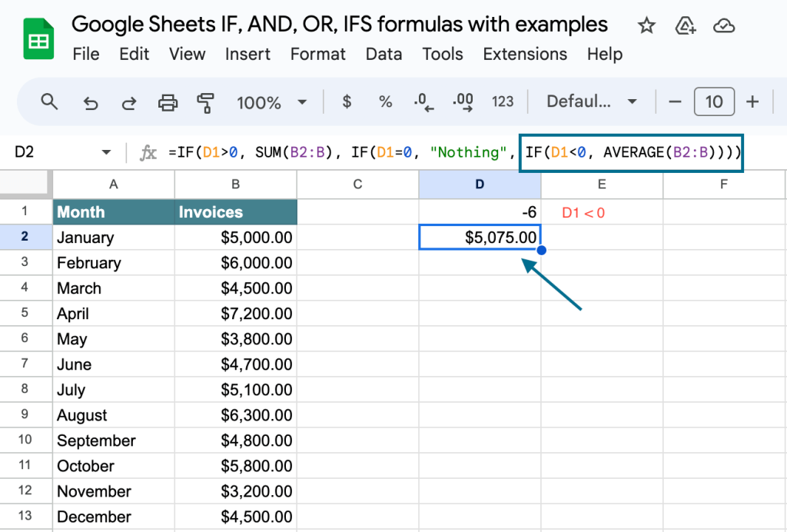This screenshot has height=532, width=787.
Task: Open the Help menu
Action: coord(605,54)
